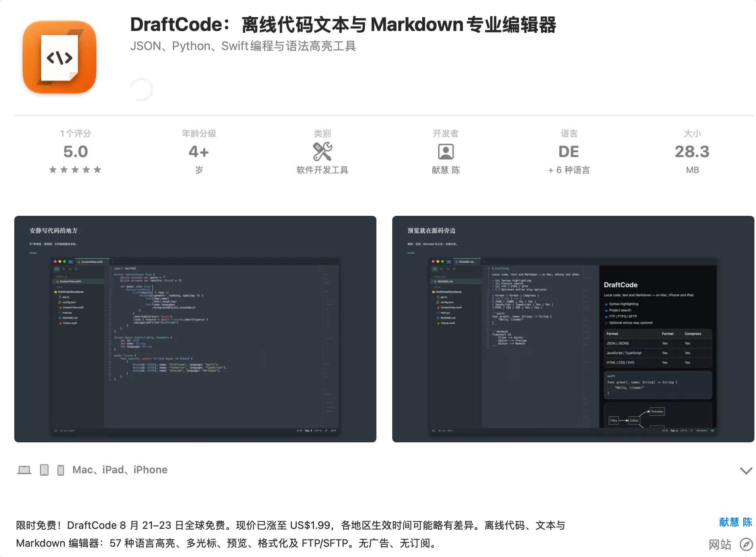Click the 28.3 size value

692,152
